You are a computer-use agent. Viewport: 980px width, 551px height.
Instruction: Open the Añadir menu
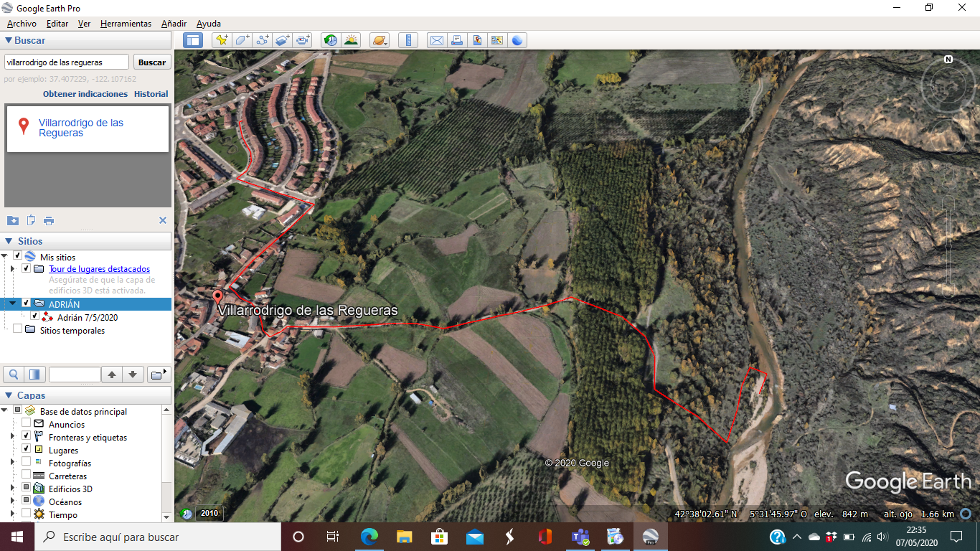click(x=174, y=24)
